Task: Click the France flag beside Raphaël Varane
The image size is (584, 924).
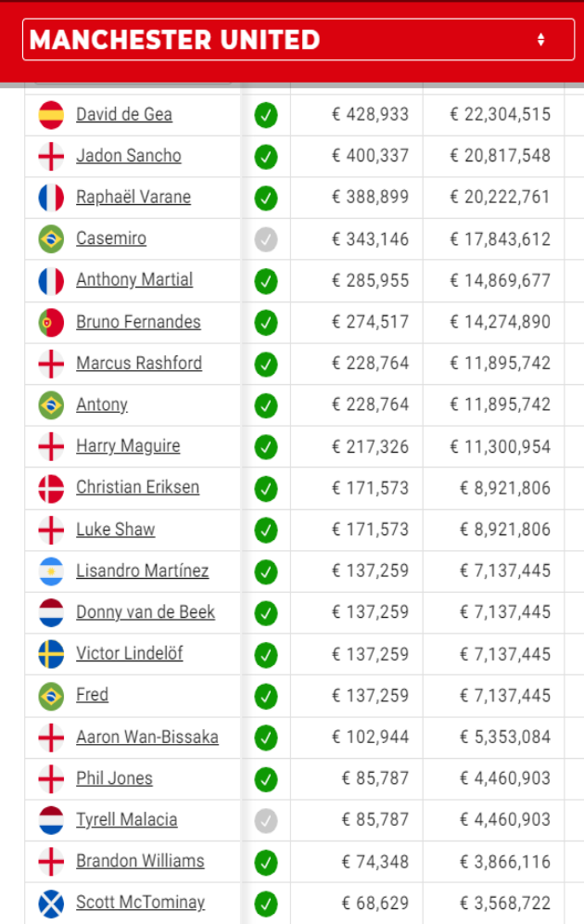Action: click(x=51, y=198)
